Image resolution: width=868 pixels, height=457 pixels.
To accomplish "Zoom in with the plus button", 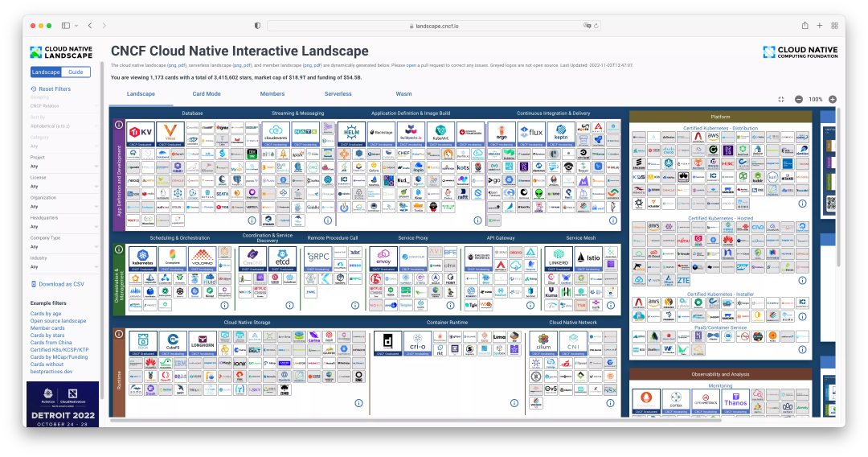I will [833, 99].
